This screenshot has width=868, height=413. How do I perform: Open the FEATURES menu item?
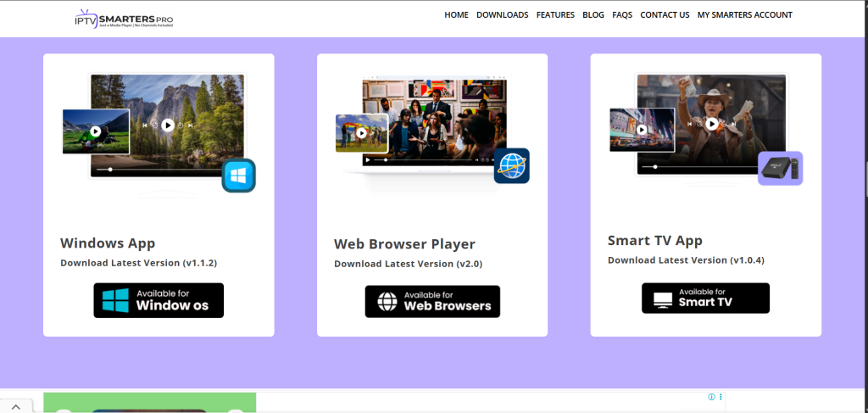555,15
